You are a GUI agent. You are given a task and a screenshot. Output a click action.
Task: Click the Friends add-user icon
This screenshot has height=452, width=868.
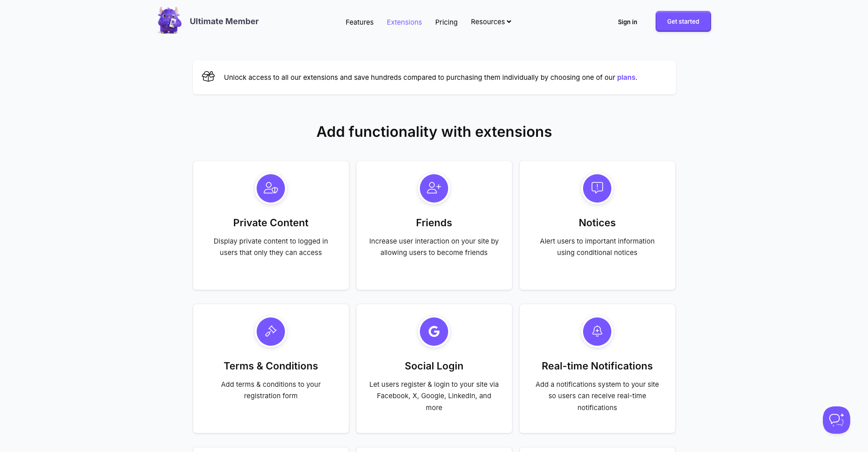(x=434, y=188)
